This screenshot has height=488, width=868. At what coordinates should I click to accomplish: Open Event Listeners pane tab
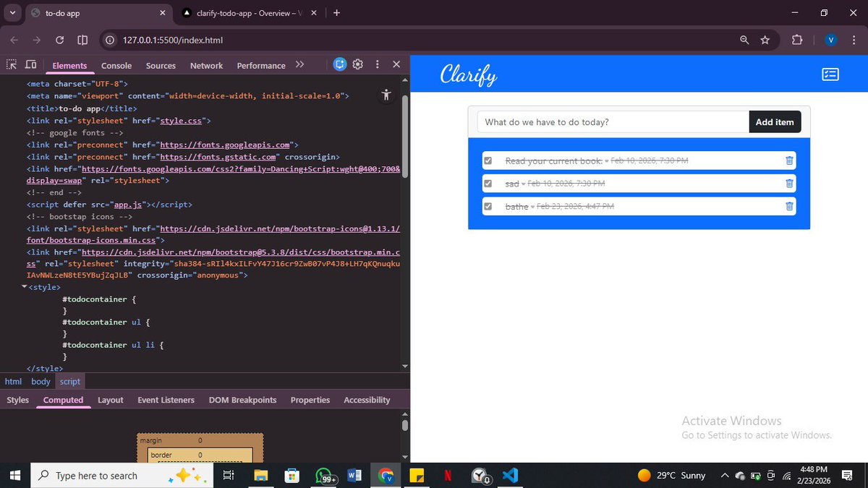click(x=166, y=400)
